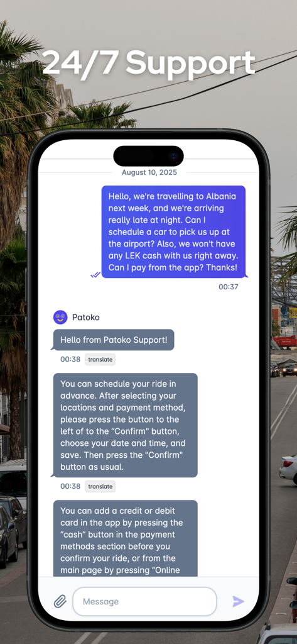Open the Patoko smiley avatar

(x=60, y=317)
